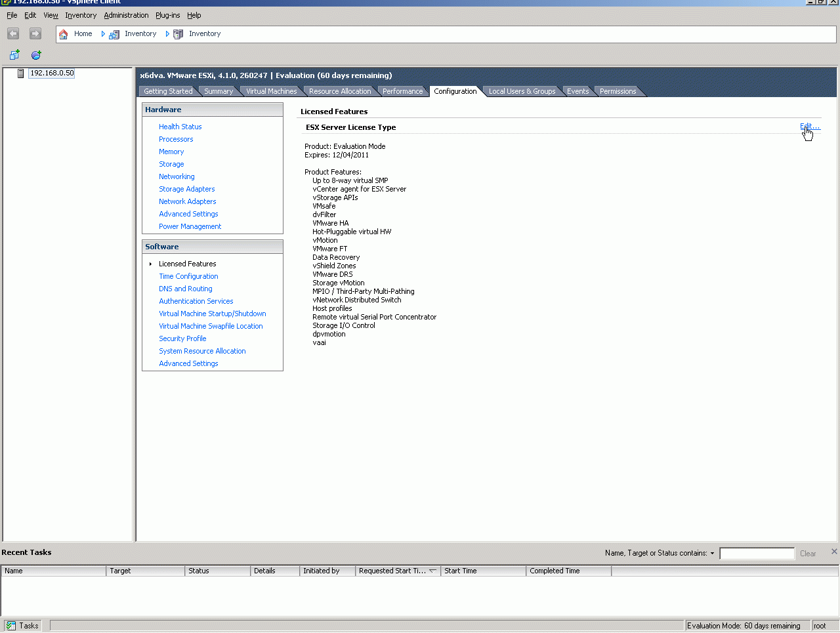The width and height of the screenshot is (840, 633).
Task: Open the Permissions tab
Action: (x=618, y=91)
